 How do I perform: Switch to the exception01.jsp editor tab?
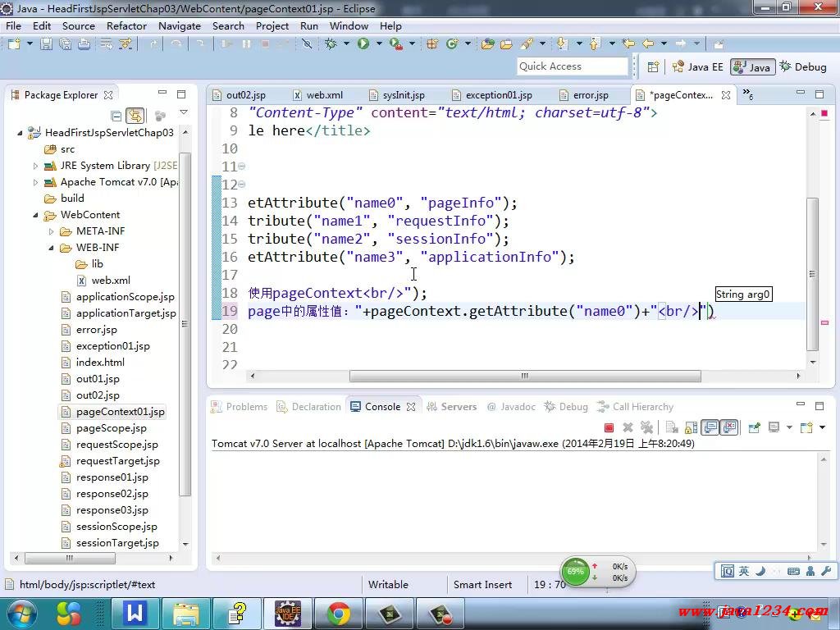(499, 95)
